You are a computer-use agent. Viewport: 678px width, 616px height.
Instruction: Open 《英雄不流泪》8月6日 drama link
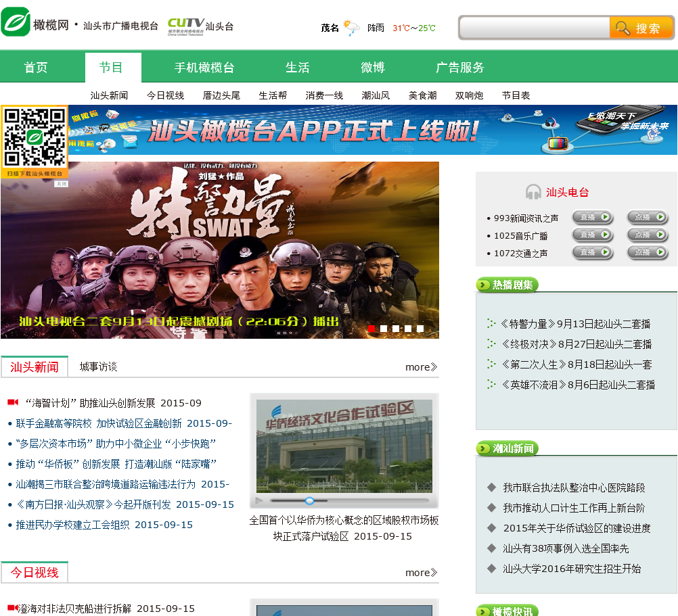578,385
